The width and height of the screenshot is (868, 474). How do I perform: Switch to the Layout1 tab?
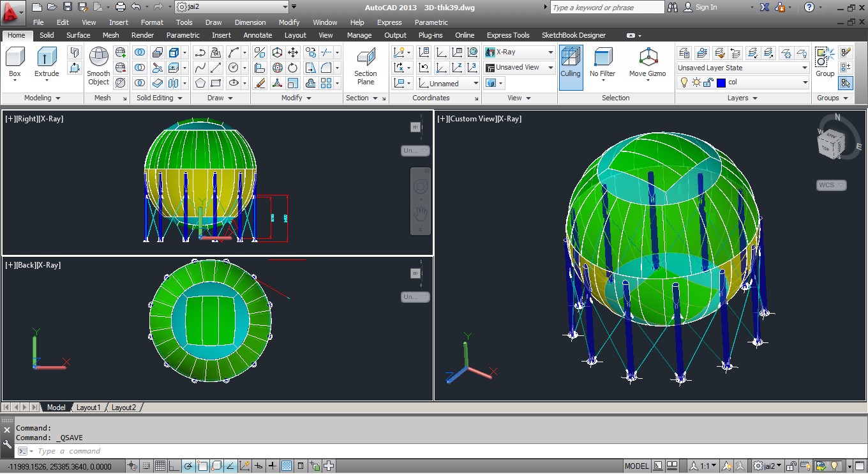[88, 407]
